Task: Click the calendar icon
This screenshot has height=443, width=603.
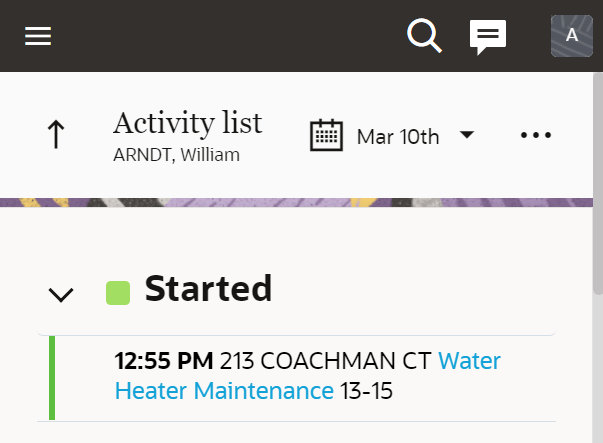Action: pos(326,135)
